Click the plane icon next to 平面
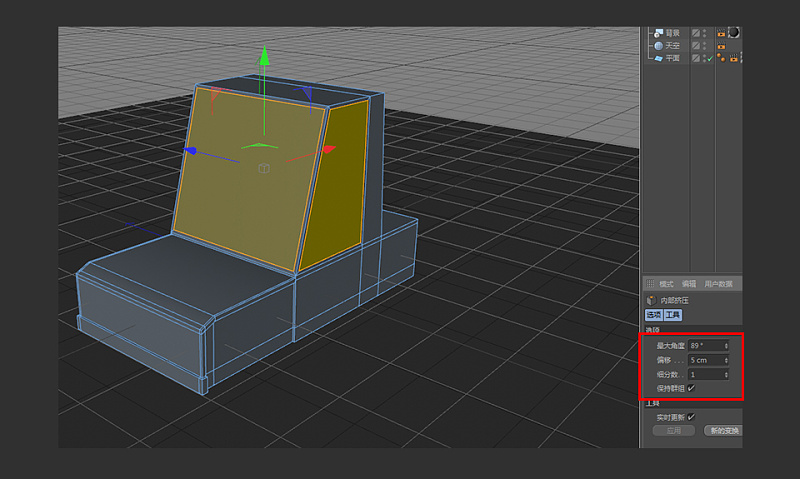The image size is (800, 479). (x=659, y=58)
